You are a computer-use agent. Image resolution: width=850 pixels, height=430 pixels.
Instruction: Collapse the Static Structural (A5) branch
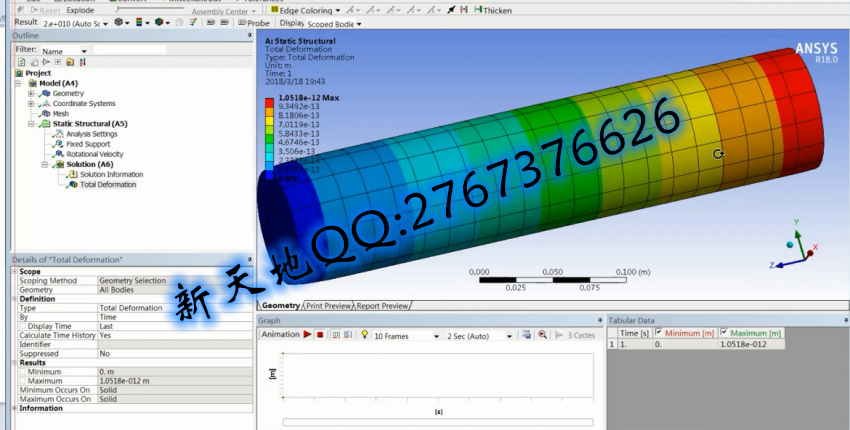[32, 124]
